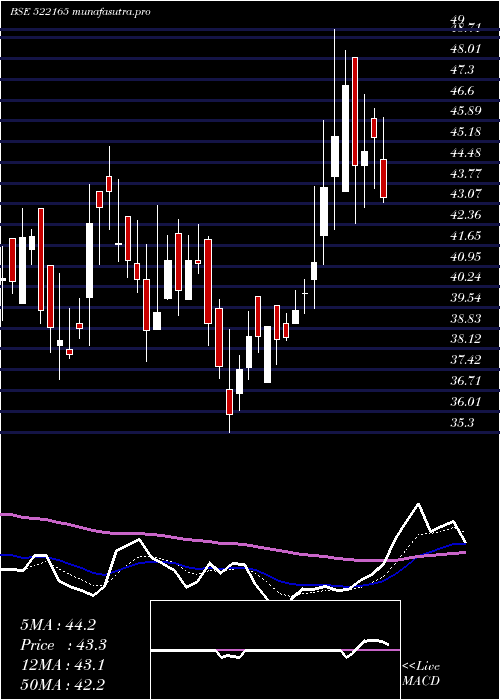Click the 38.83 price axis label
Image resolution: width=500 pixels, height=700 pixels.
466,319
